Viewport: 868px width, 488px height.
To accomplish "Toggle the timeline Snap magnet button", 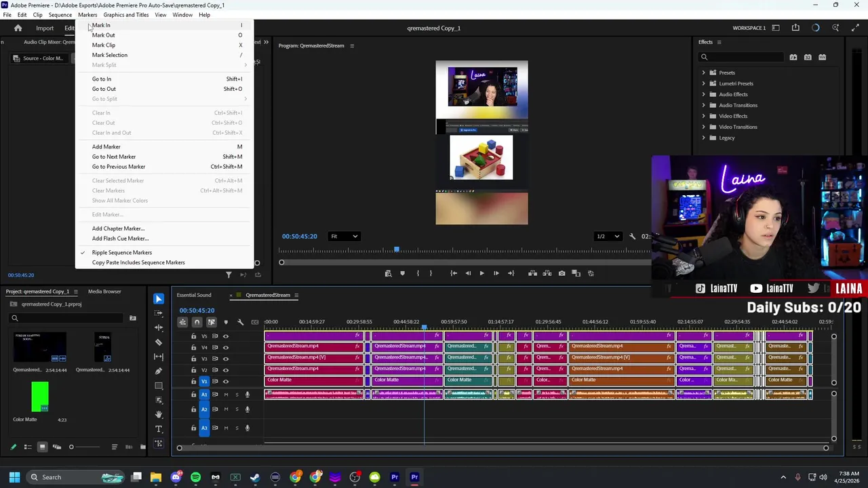I will coord(197,322).
